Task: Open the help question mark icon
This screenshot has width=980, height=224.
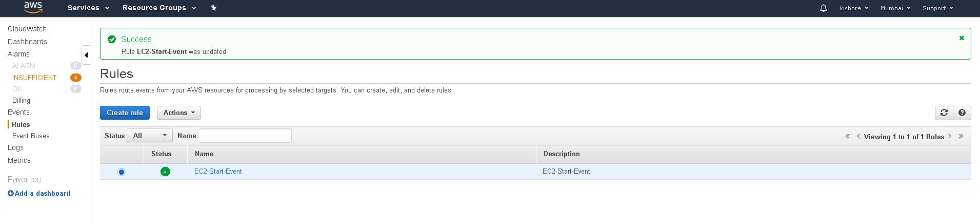Action: [962, 113]
